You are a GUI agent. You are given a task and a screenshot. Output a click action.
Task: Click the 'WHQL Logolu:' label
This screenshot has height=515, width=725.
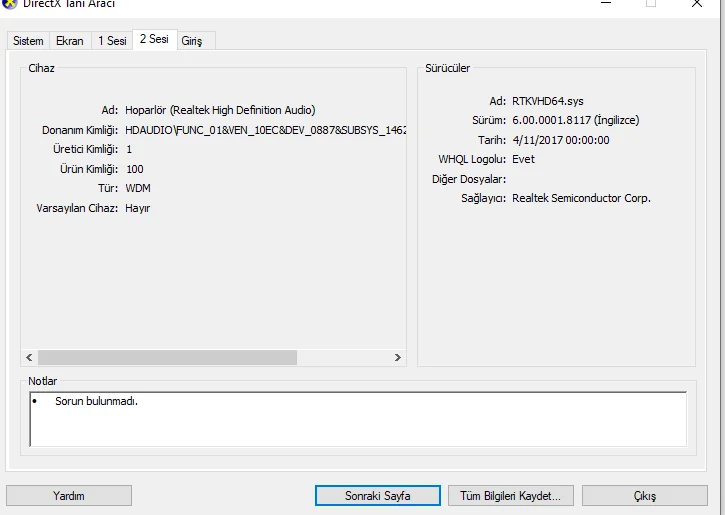472,159
